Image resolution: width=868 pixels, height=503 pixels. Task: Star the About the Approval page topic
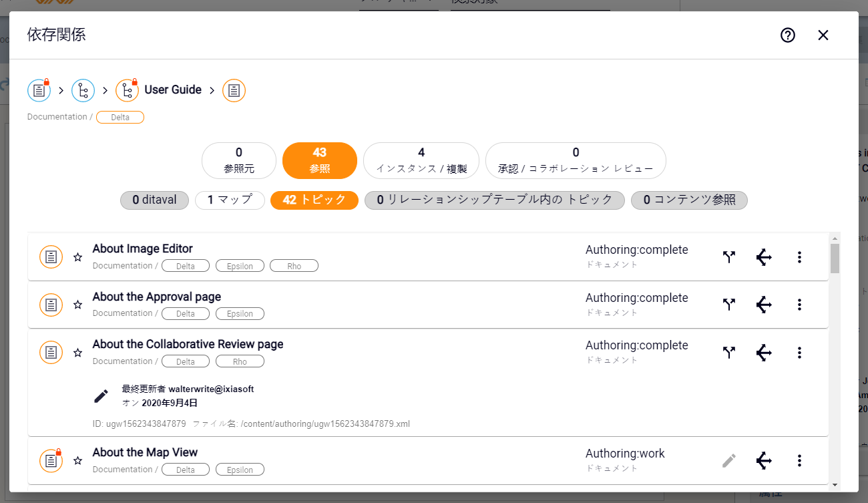[77, 305]
